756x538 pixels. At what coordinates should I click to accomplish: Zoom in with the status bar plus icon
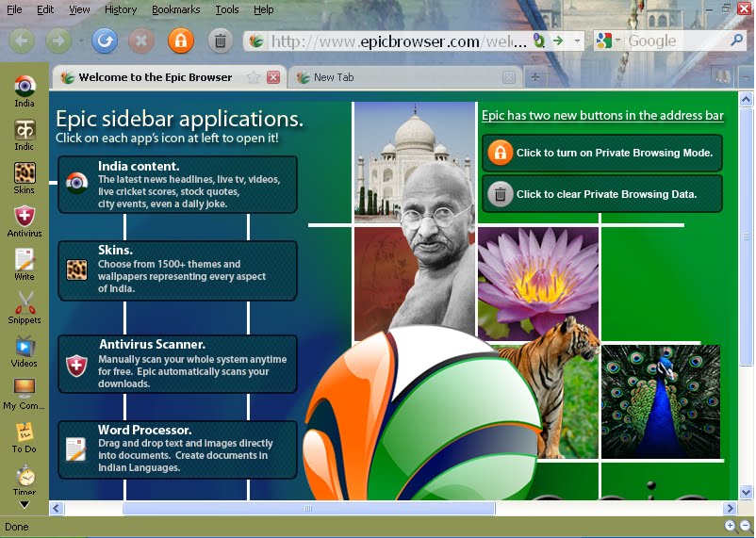(730, 526)
